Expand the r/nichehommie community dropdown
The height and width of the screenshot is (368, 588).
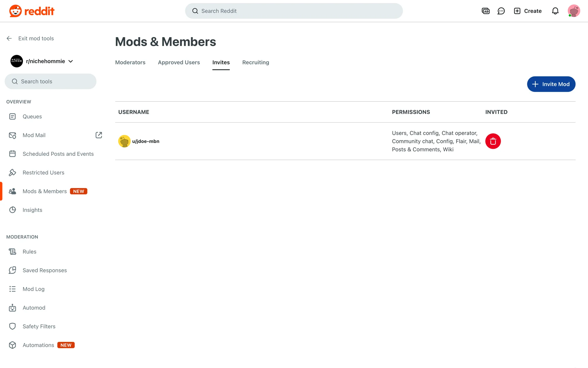[71, 61]
